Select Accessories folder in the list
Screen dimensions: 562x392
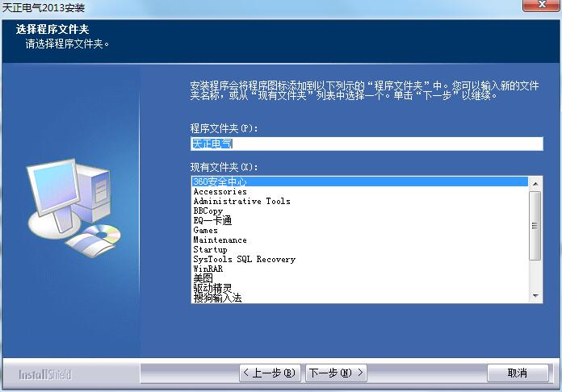[x=220, y=192]
